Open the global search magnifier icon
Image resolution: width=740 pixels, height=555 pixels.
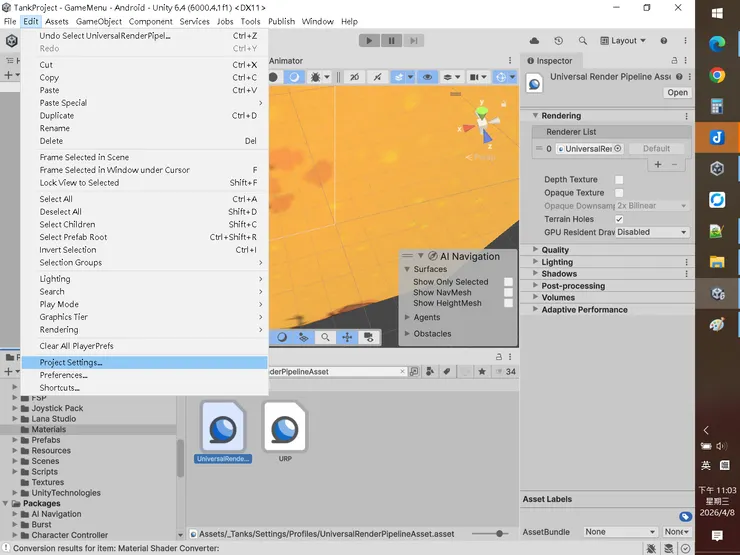[x=583, y=41]
